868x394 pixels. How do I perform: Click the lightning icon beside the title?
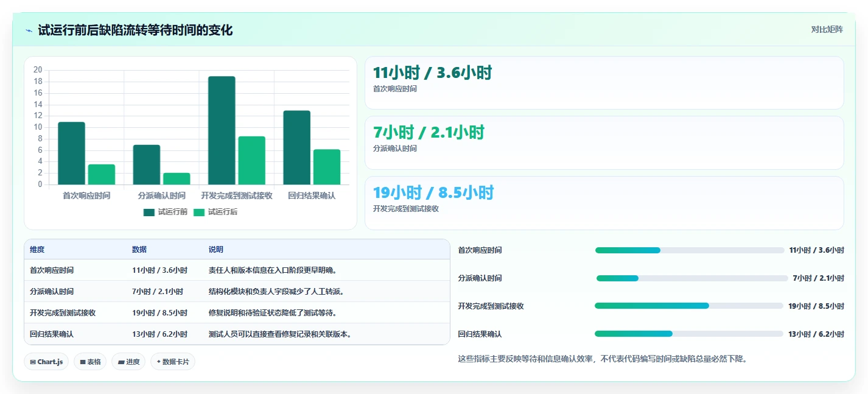[x=29, y=30]
